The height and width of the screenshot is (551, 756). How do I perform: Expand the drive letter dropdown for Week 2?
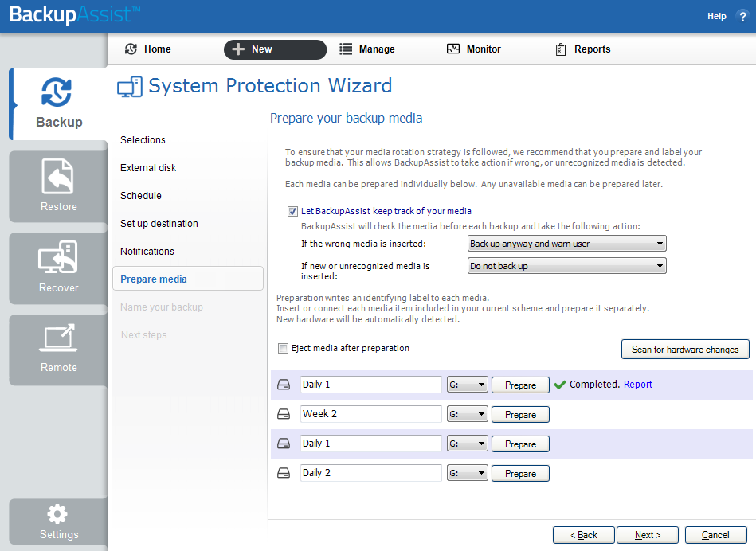tap(467, 414)
